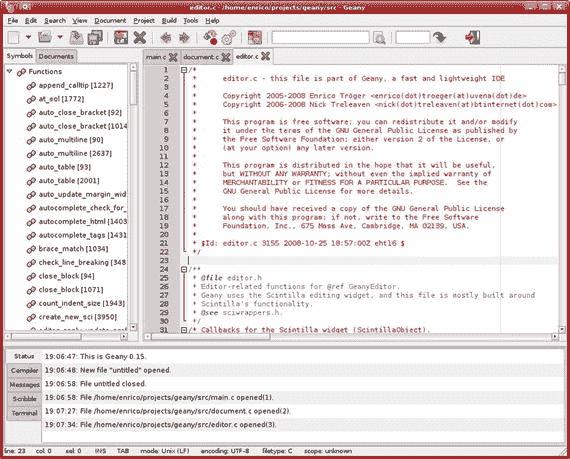This screenshot has height=459, width=570.
Task: Toggle the fold marker at line 1
Action: point(184,70)
